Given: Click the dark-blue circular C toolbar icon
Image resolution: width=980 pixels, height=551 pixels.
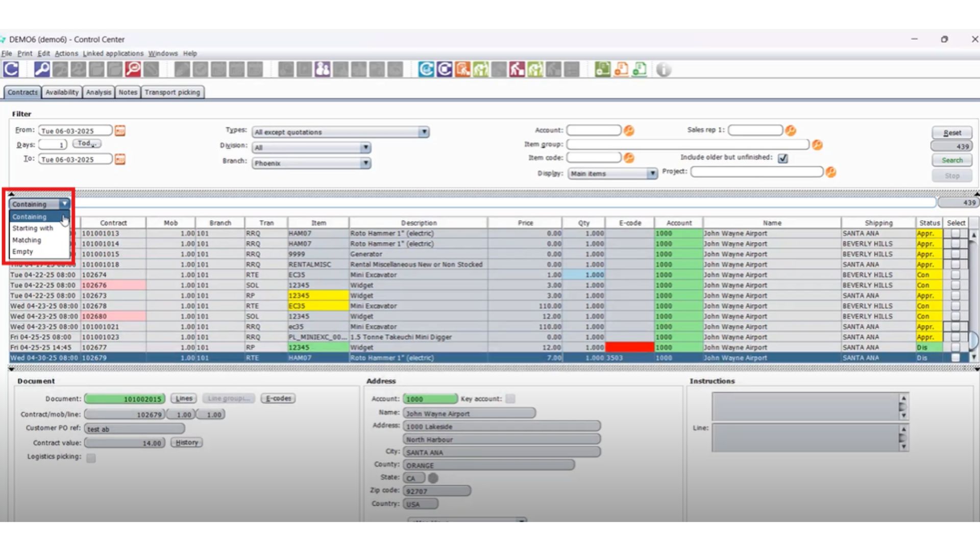Looking at the screenshot, I should coord(444,69).
